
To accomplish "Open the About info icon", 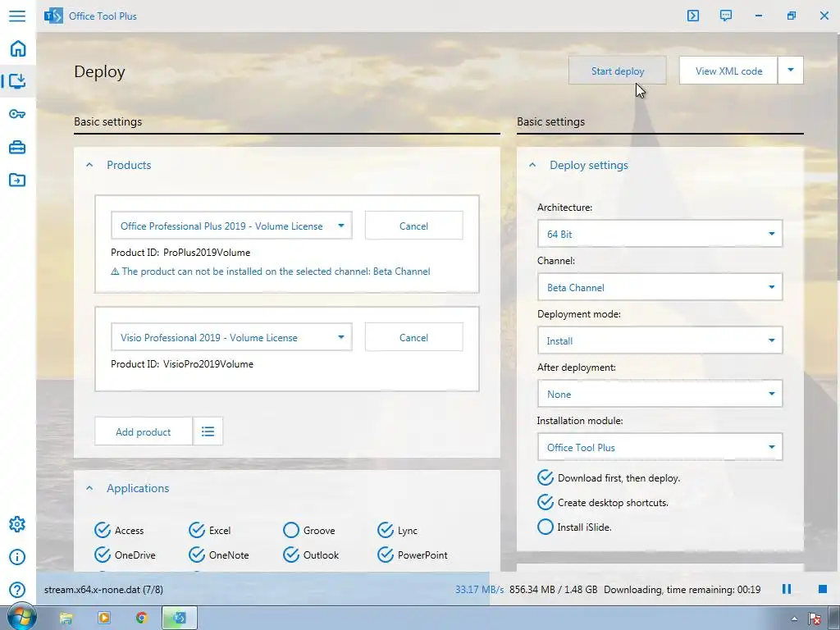I will (x=17, y=557).
